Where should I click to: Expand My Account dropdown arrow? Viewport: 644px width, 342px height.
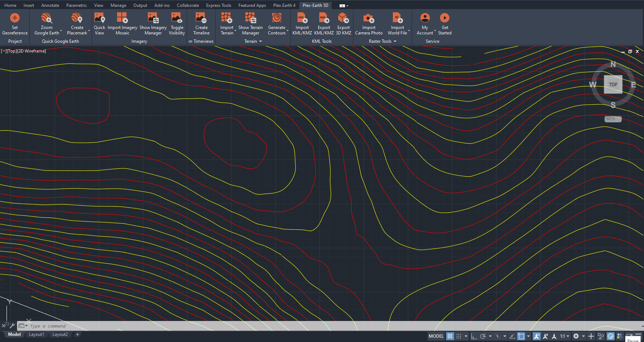(435, 31)
